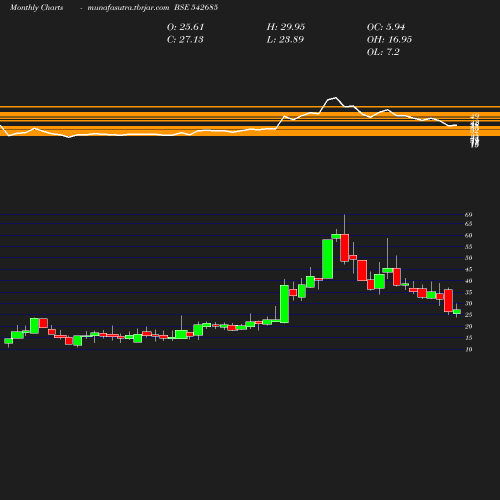
Task: Click the price axis label 45
Action: click(469, 269)
